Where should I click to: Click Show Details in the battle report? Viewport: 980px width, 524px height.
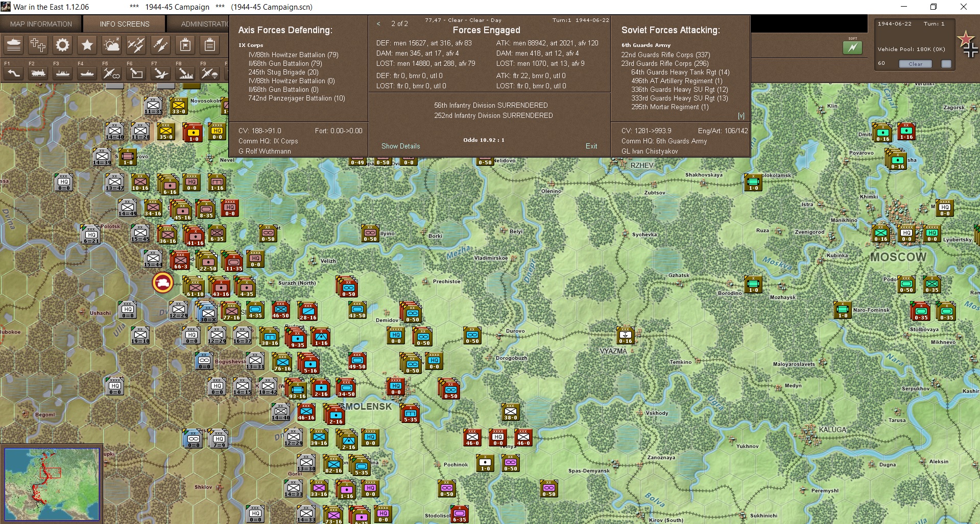click(401, 146)
